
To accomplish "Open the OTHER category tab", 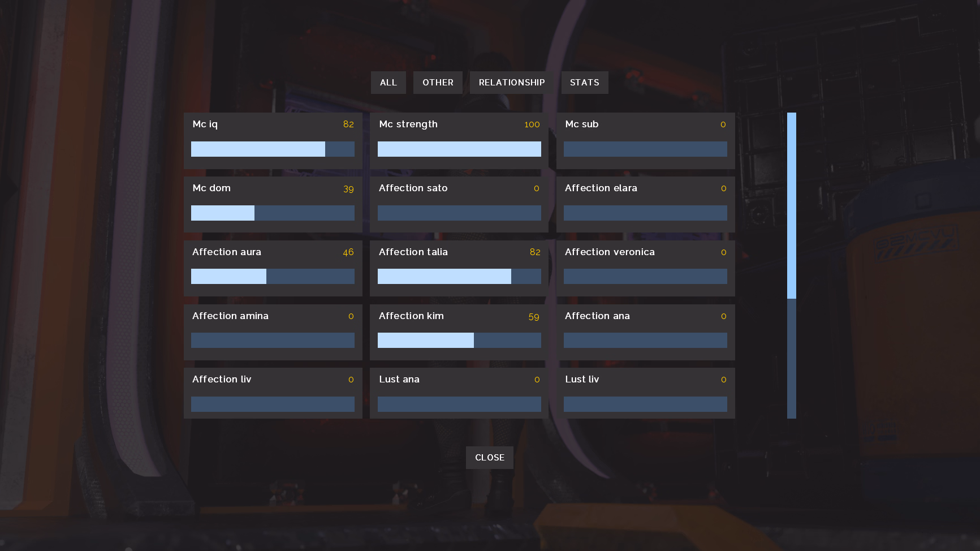I will (438, 83).
